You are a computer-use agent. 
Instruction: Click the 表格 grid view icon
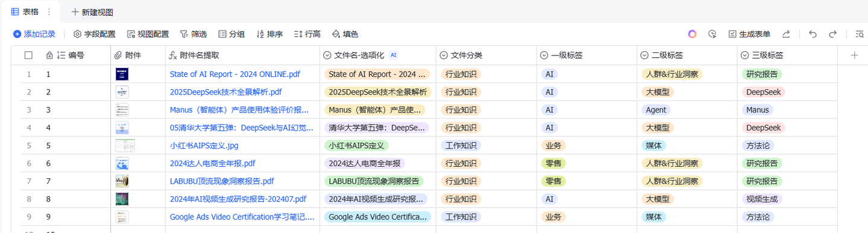click(x=15, y=12)
